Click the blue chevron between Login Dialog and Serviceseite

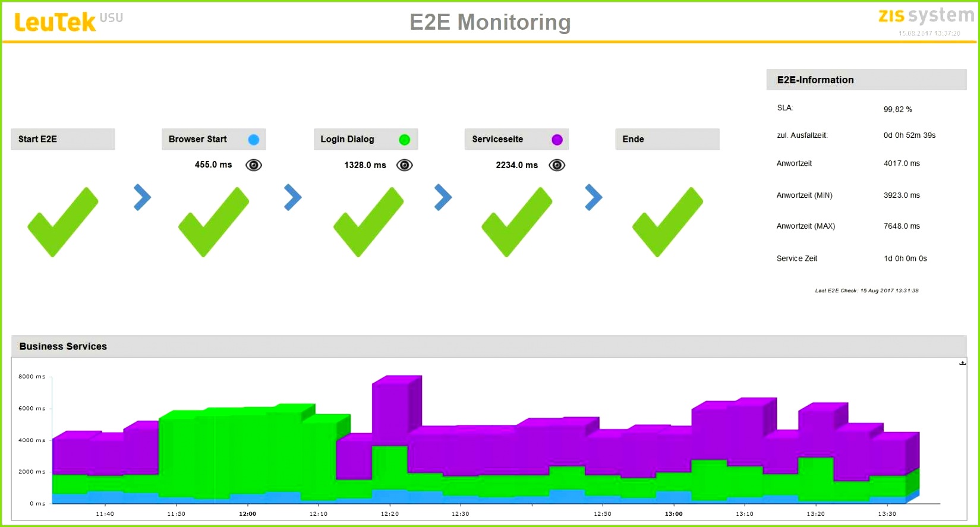(x=443, y=197)
